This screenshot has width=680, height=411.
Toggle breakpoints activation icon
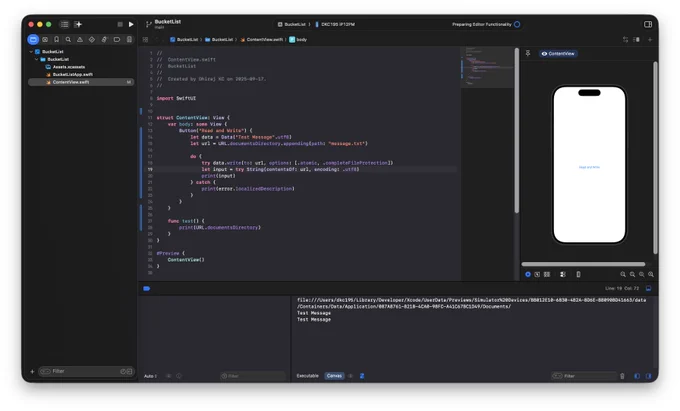pos(147,288)
